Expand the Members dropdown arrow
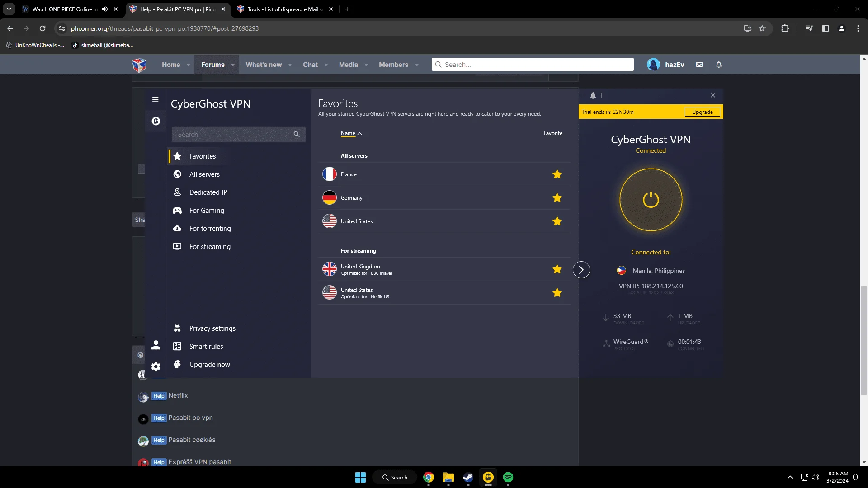Image resolution: width=868 pixels, height=488 pixels. point(416,65)
